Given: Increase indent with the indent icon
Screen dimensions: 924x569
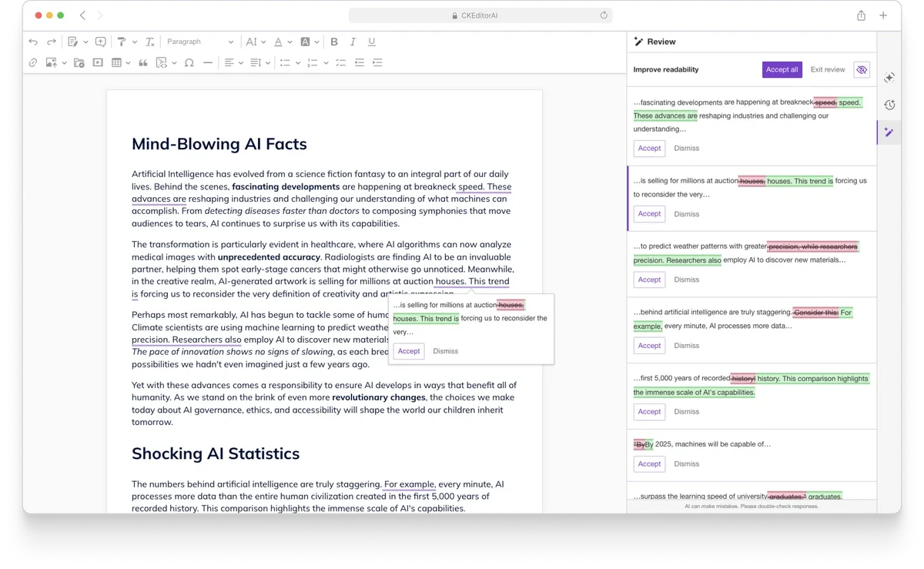Looking at the screenshot, I should (377, 62).
